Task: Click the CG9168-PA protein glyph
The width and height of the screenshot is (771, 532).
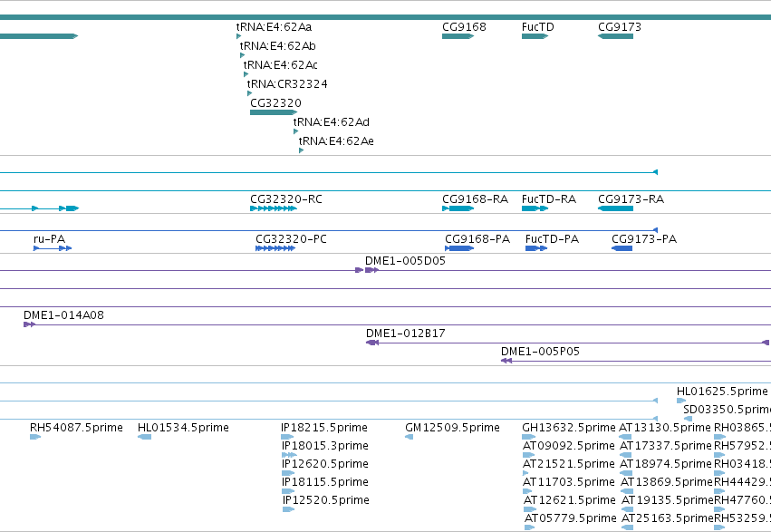Action: coord(459,248)
